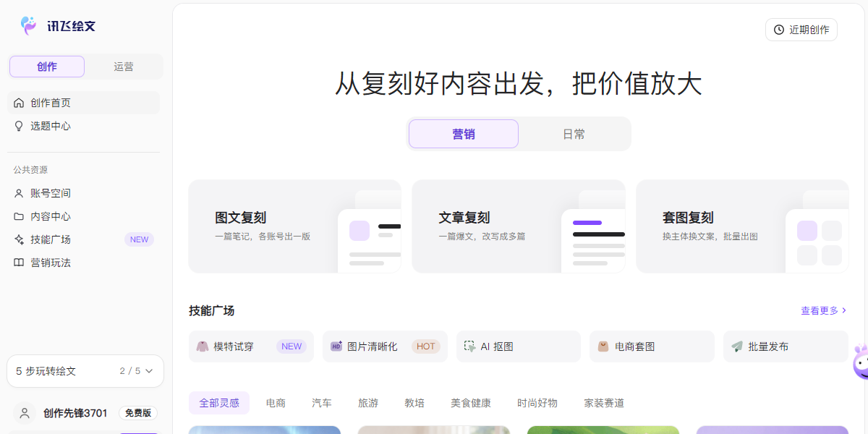This screenshot has width=868, height=434.
Task: Click the 图文复刻 card illustration
Action: click(369, 231)
